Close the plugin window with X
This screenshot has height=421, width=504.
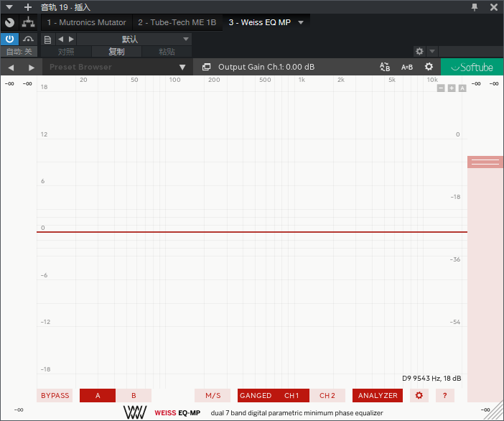click(494, 7)
